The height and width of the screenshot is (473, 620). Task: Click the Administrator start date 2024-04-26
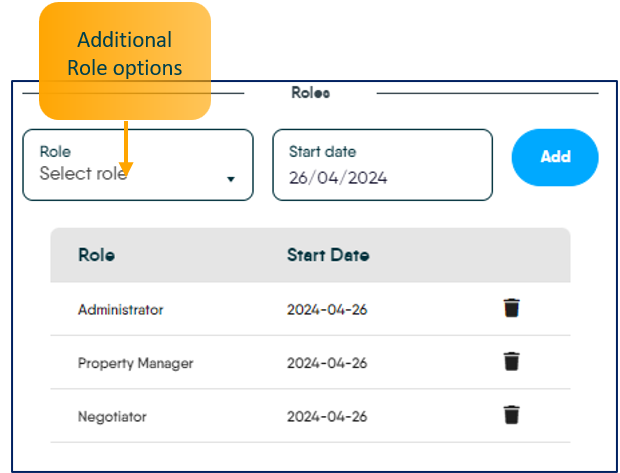pos(327,309)
